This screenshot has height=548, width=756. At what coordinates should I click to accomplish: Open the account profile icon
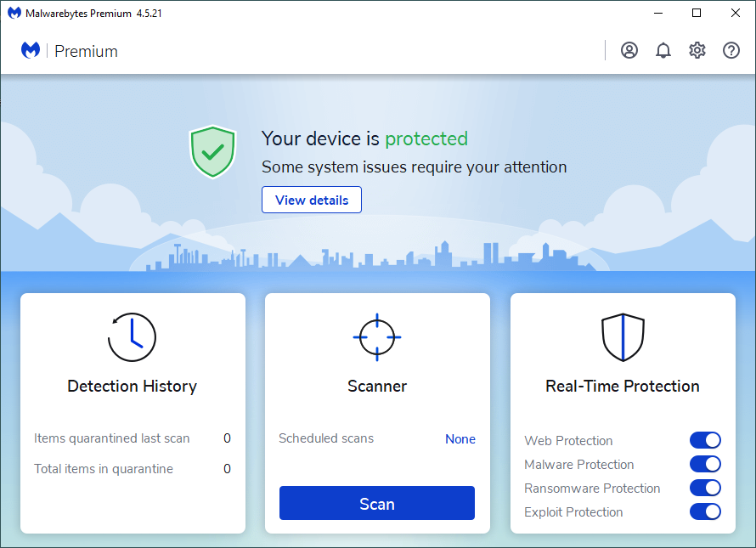click(629, 50)
